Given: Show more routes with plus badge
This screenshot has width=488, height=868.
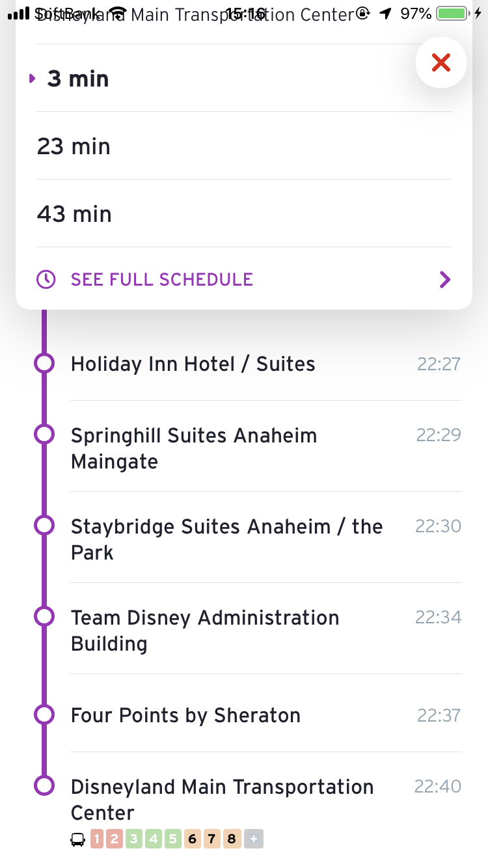Looking at the screenshot, I should tap(254, 839).
